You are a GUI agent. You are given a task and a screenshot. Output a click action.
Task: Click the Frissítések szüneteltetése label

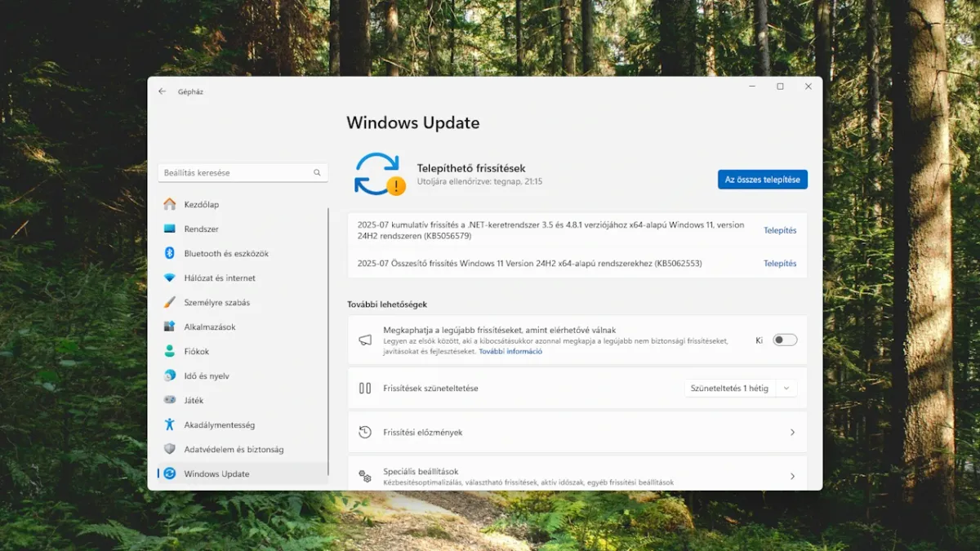pyautogui.click(x=430, y=389)
